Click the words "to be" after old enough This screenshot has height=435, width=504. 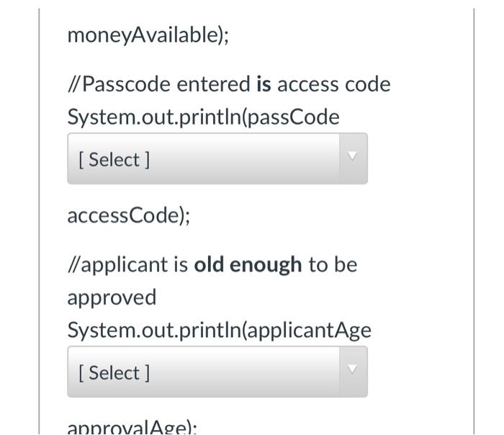click(333, 264)
